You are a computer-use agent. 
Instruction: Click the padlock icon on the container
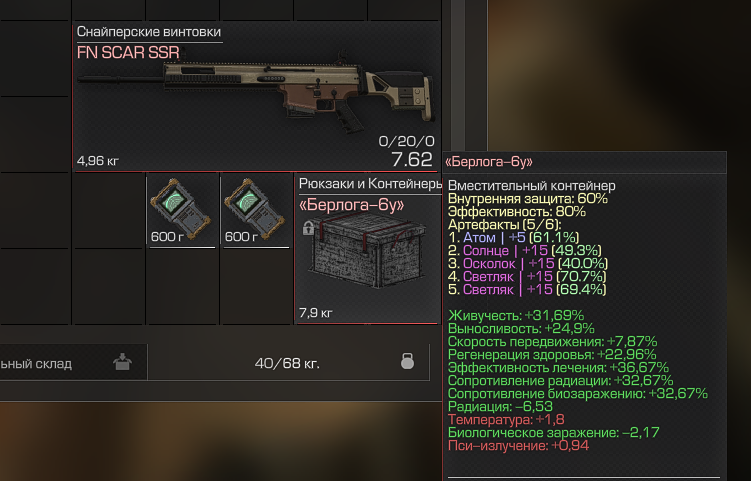[x=308, y=228]
